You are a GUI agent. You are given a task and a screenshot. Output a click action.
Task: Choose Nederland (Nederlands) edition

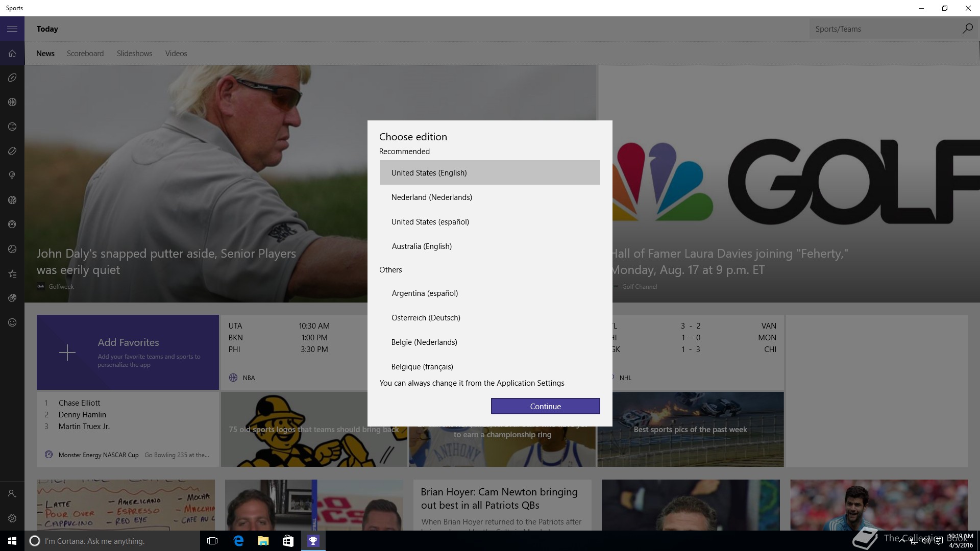(489, 197)
